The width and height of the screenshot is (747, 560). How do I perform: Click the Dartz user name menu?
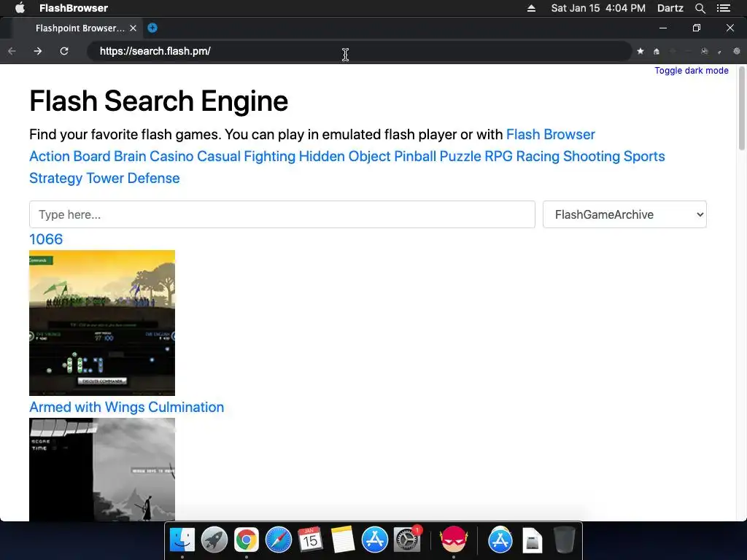tap(670, 8)
